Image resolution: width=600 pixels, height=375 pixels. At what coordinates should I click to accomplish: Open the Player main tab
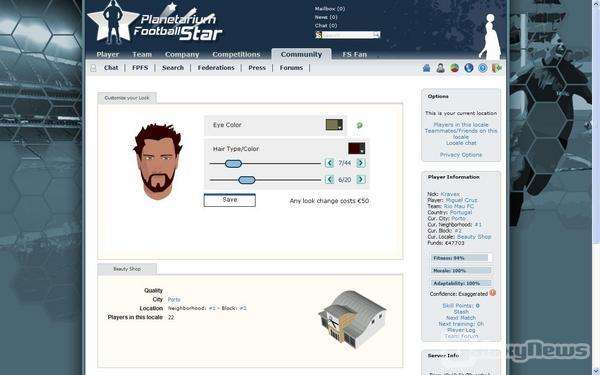point(108,54)
